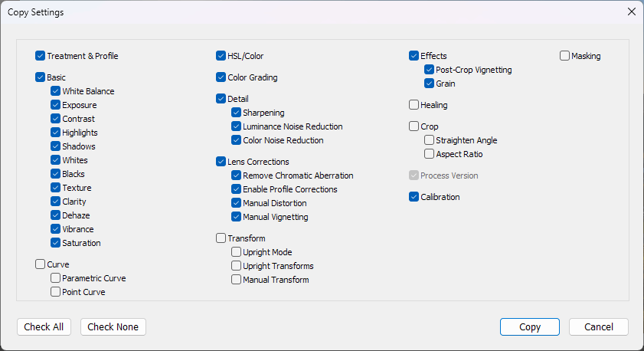644x351 pixels.
Task: Check the Upright Mode option
Action: tap(236, 251)
